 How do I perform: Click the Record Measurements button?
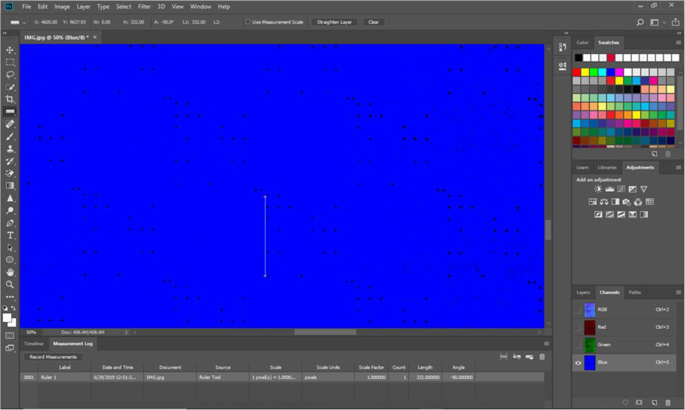click(50, 356)
